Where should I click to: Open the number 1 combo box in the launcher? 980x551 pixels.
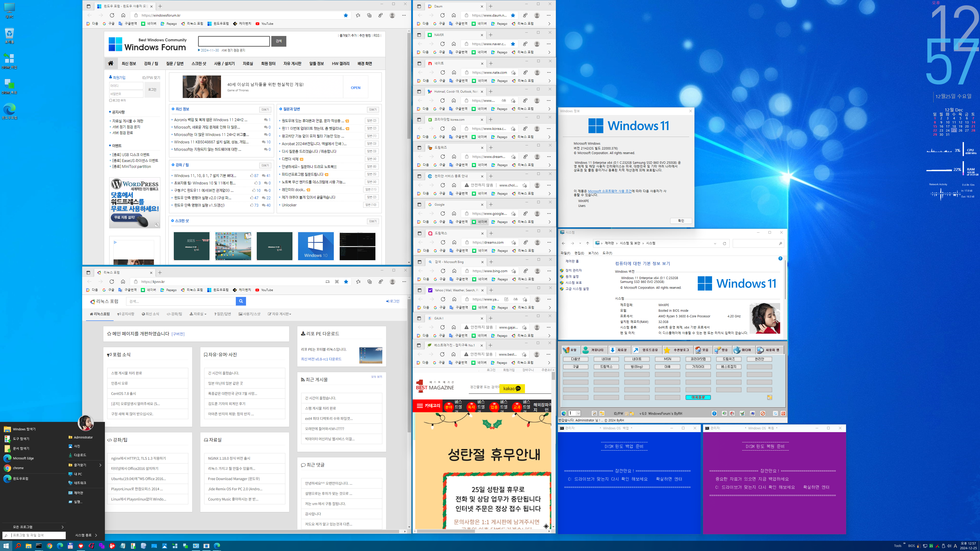574,413
